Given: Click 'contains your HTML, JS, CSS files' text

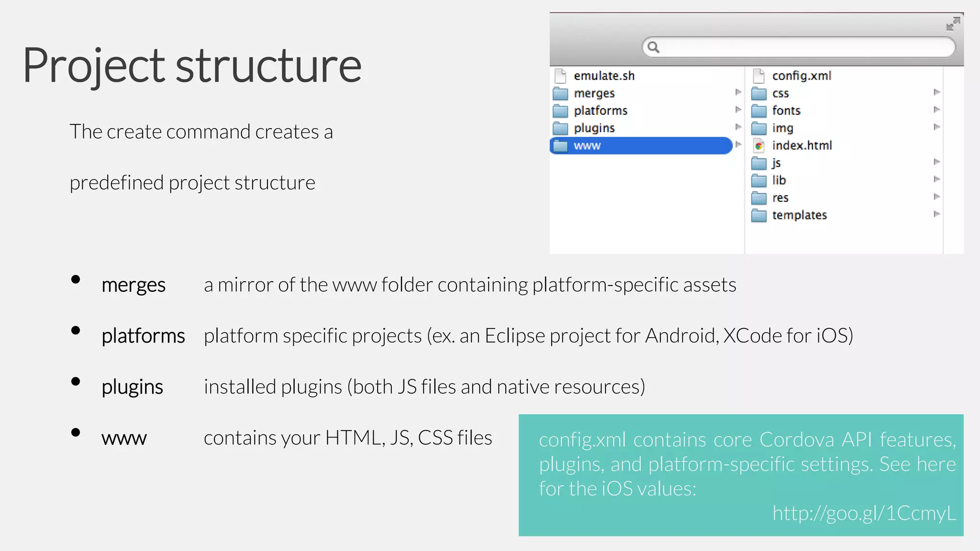Looking at the screenshot, I should tap(348, 438).
